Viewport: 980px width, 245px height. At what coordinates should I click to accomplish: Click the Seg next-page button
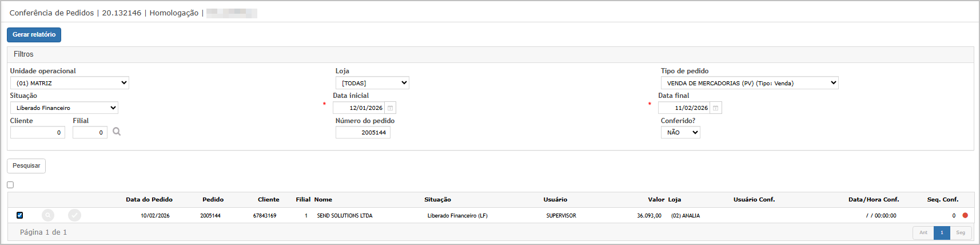click(x=961, y=232)
